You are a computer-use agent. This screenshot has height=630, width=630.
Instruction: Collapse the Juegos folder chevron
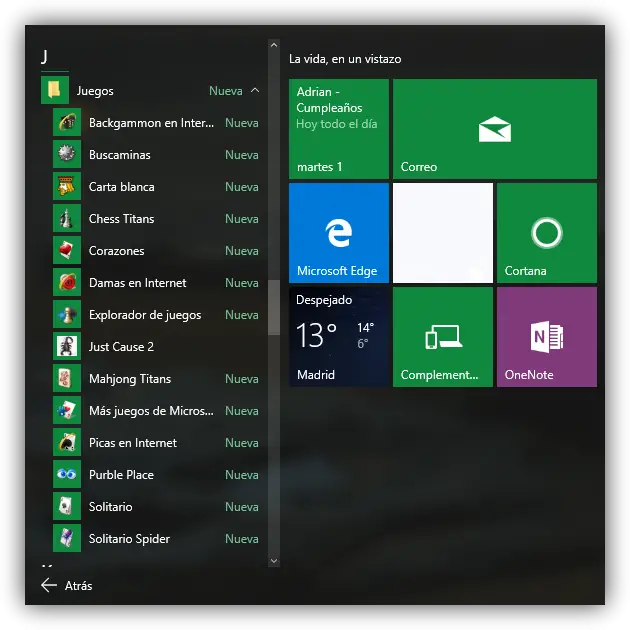255,91
